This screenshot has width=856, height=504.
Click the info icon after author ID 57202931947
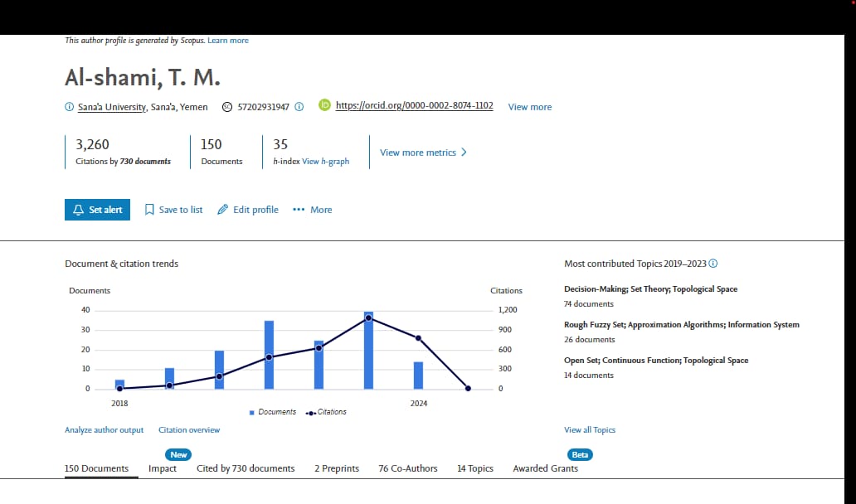click(299, 107)
